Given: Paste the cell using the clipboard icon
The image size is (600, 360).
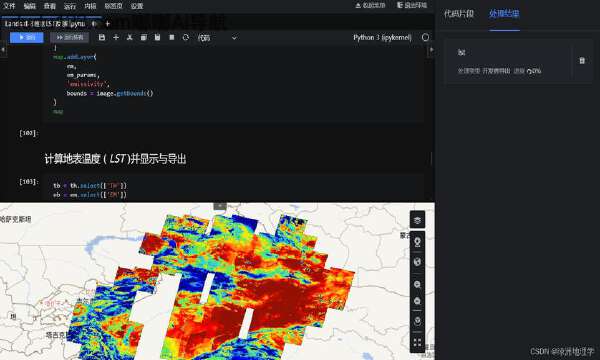Looking at the screenshot, I should pos(157,37).
